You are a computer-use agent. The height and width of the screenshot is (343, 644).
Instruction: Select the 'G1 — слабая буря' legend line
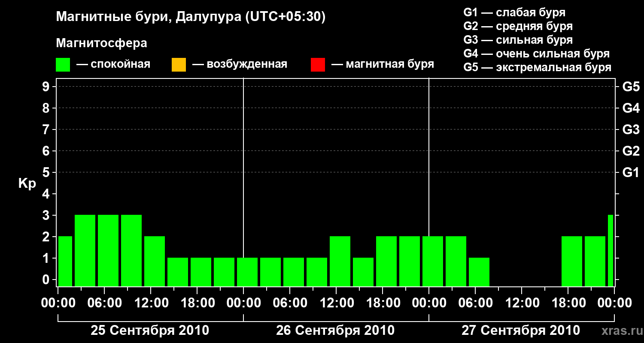point(514,12)
